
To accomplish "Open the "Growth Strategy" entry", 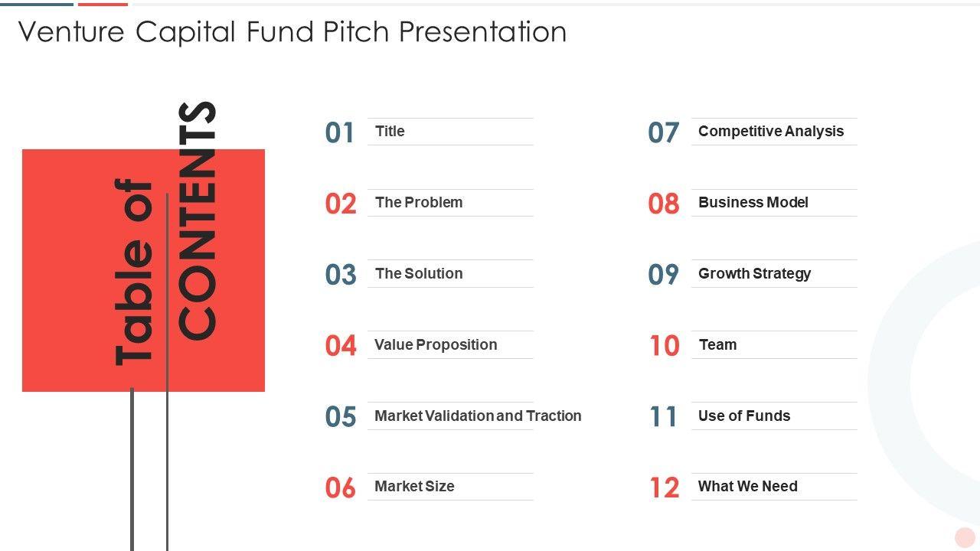I will [754, 274].
